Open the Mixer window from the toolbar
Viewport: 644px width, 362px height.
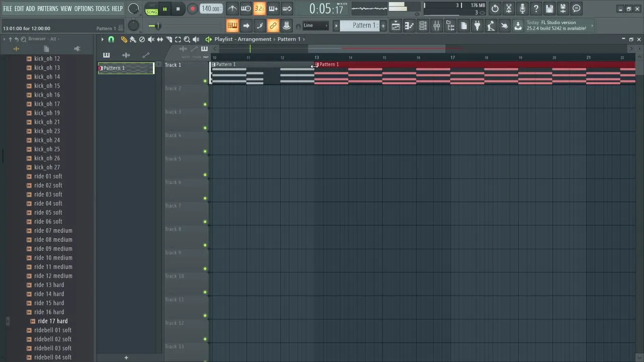pos(437,26)
